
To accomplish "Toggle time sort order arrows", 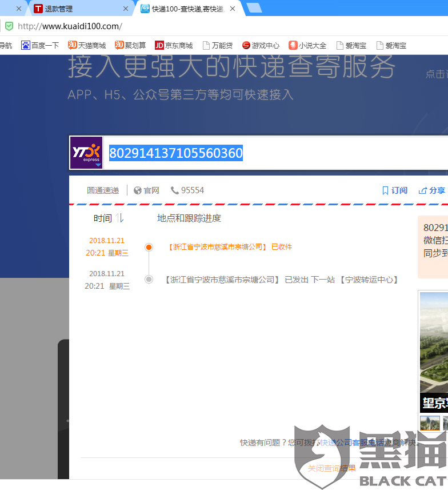I will pyautogui.click(x=120, y=218).
